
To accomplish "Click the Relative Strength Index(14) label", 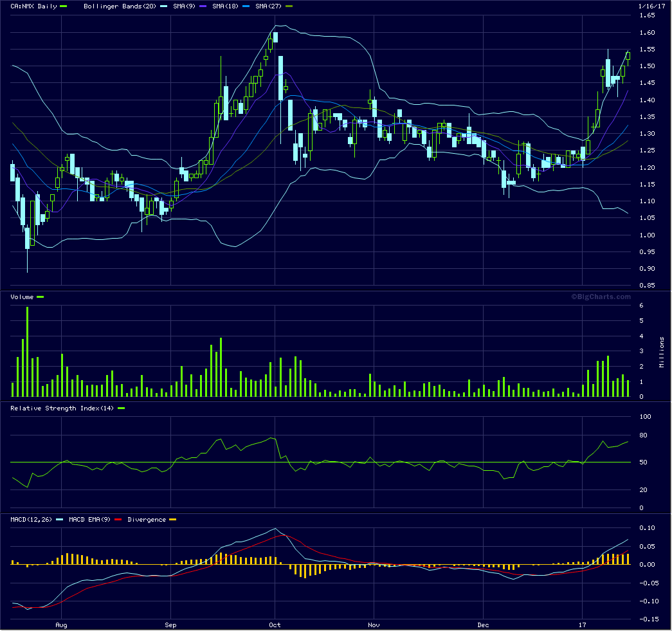I will click(x=62, y=408).
